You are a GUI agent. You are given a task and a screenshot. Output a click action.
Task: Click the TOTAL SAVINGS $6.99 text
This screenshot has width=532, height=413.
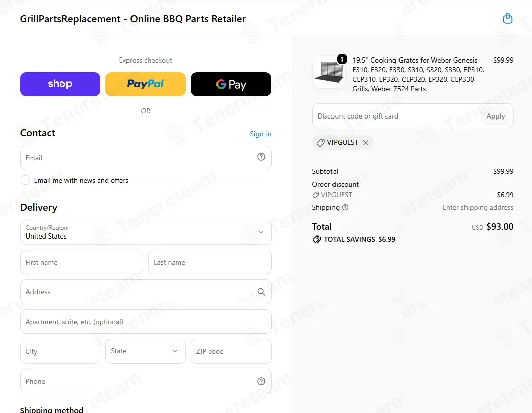[x=360, y=240]
